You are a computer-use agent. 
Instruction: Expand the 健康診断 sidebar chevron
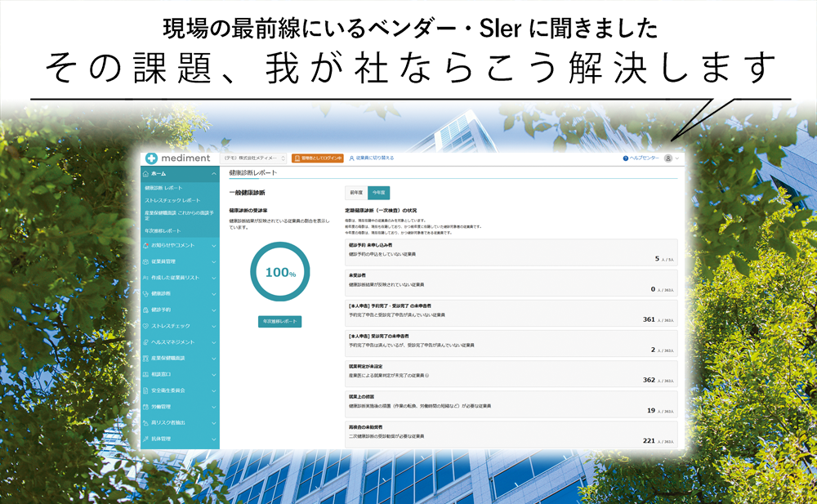(213, 294)
